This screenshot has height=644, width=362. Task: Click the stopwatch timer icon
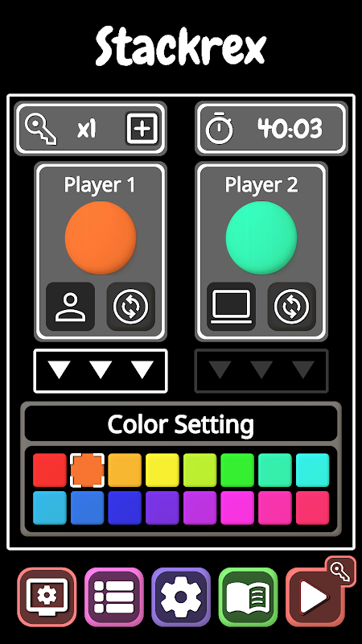219,128
